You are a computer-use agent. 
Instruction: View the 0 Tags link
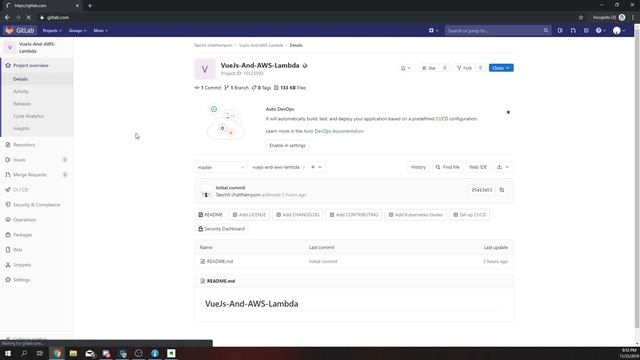click(261, 88)
